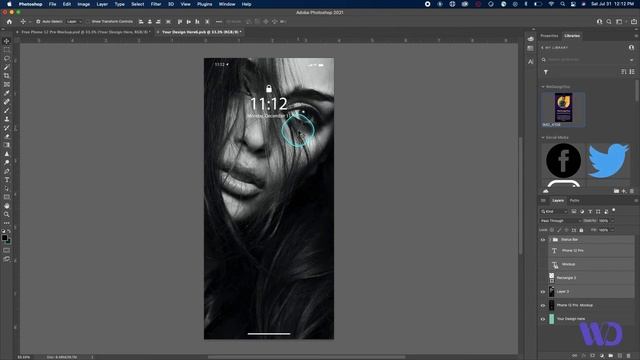
Task: Open the Filter menu
Action: click(156, 4)
